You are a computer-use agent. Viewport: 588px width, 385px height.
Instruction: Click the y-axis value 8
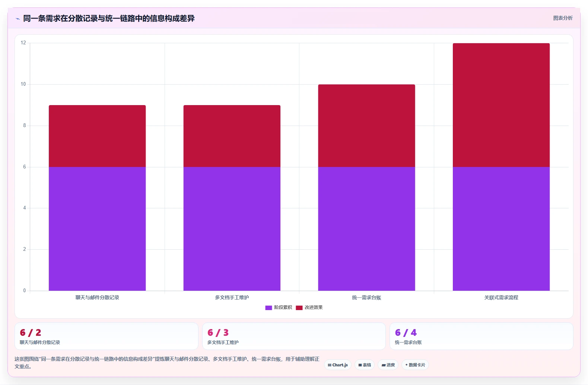point(25,126)
